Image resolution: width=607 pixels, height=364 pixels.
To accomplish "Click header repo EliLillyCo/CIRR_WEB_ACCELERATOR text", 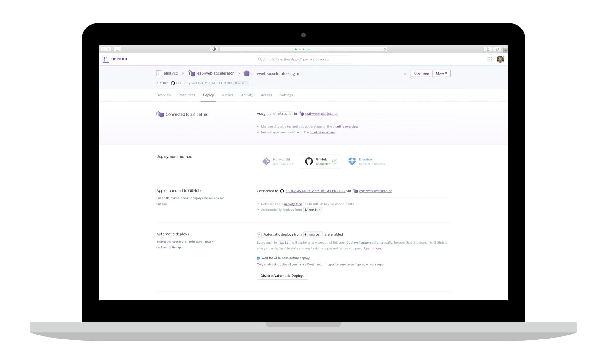I will click(x=204, y=83).
